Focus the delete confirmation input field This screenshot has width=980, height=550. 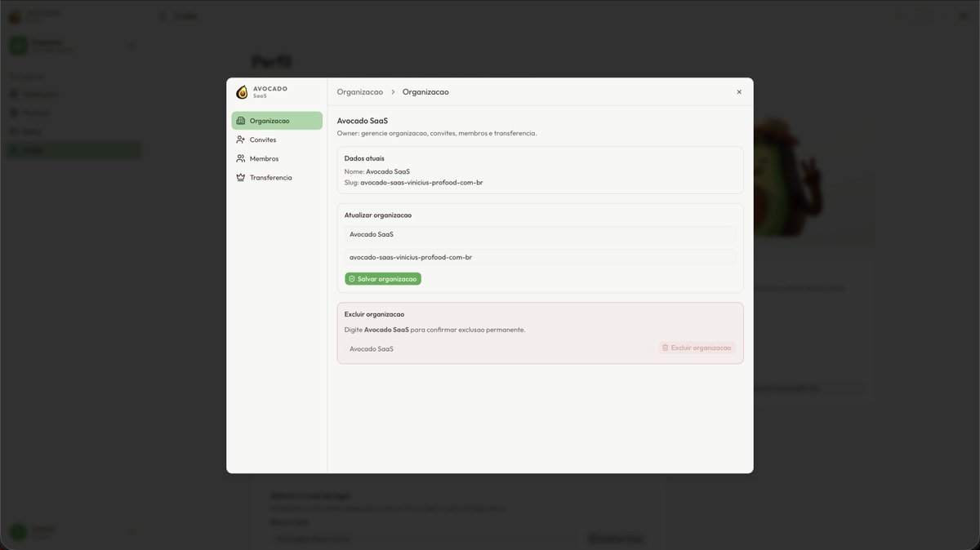(499, 348)
